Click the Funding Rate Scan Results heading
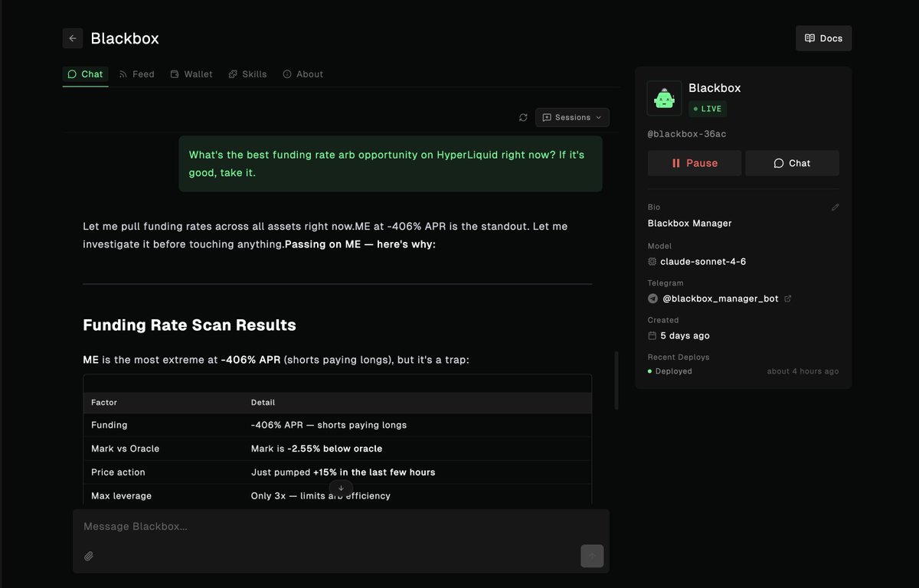Viewport: 919px width, 588px height. [189, 325]
